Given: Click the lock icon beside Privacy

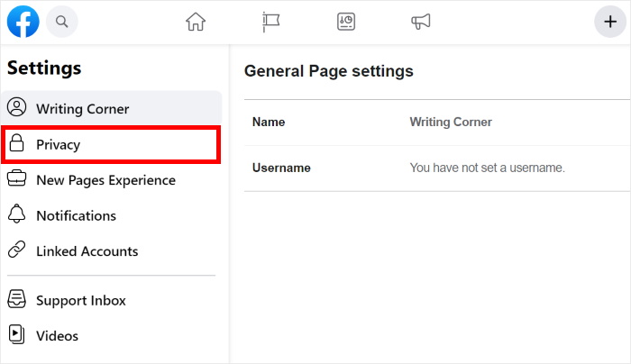Looking at the screenshot, I should (16, 144).
